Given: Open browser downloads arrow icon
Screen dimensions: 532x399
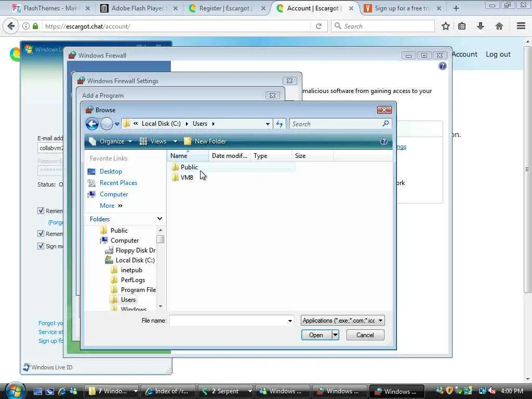Looking at the screenshot, I should point(481,26).
